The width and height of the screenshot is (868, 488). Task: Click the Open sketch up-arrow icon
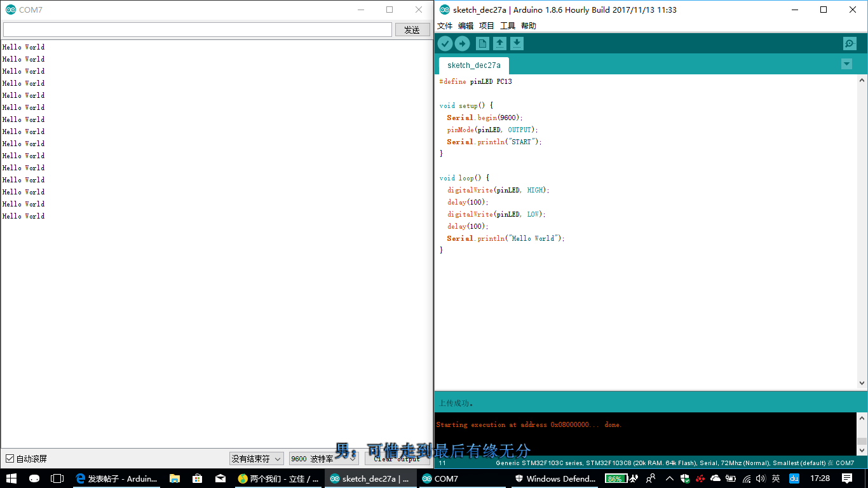(x=500, y=43)
